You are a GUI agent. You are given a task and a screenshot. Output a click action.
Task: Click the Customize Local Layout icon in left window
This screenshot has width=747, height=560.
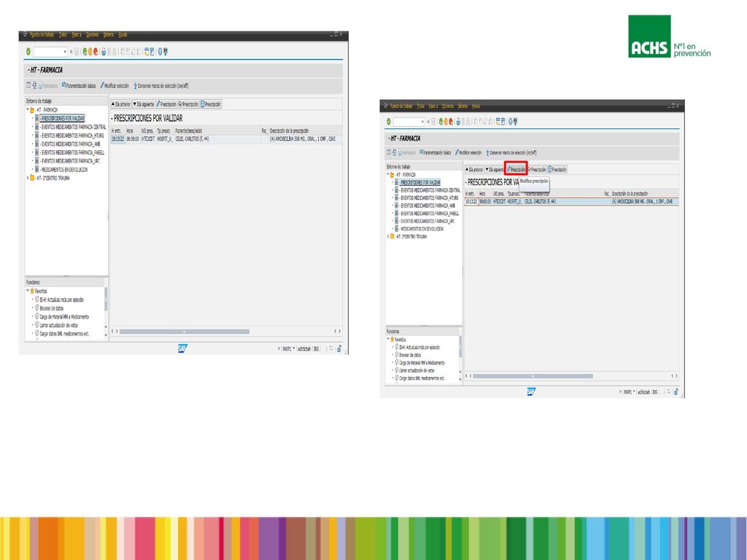coord(166,52)
